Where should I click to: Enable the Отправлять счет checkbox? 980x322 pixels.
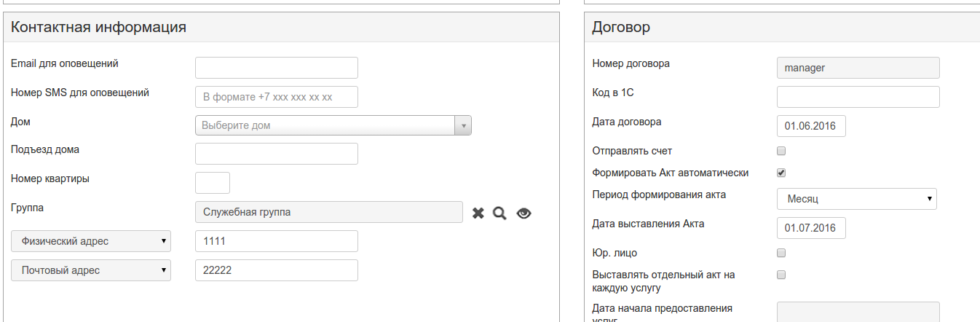(781, 151)
